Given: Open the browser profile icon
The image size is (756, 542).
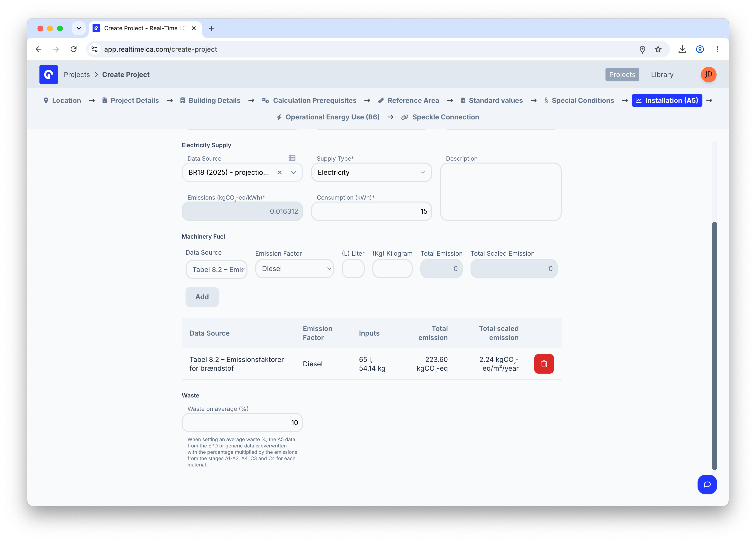Looking at the screenshot, I should [700, 49].
